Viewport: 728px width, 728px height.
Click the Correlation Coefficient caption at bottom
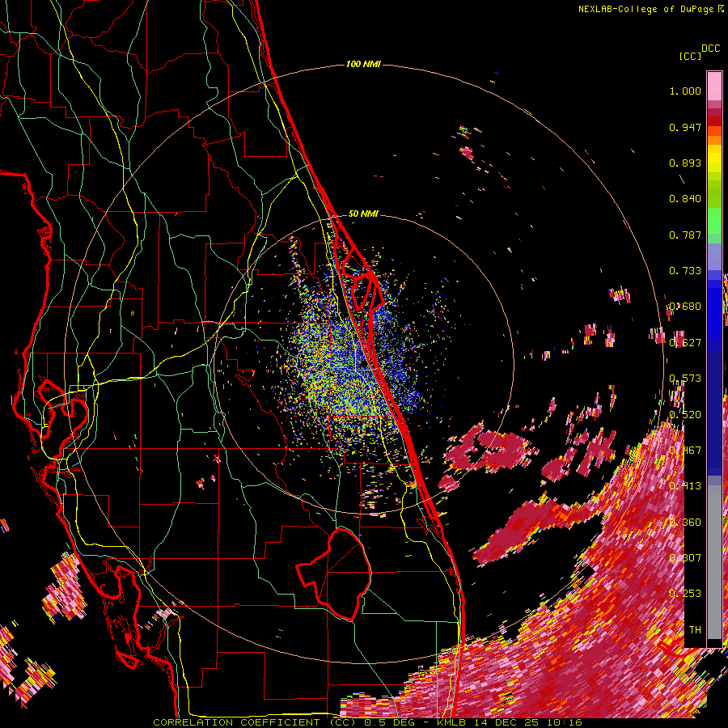[x=368, y=722]
